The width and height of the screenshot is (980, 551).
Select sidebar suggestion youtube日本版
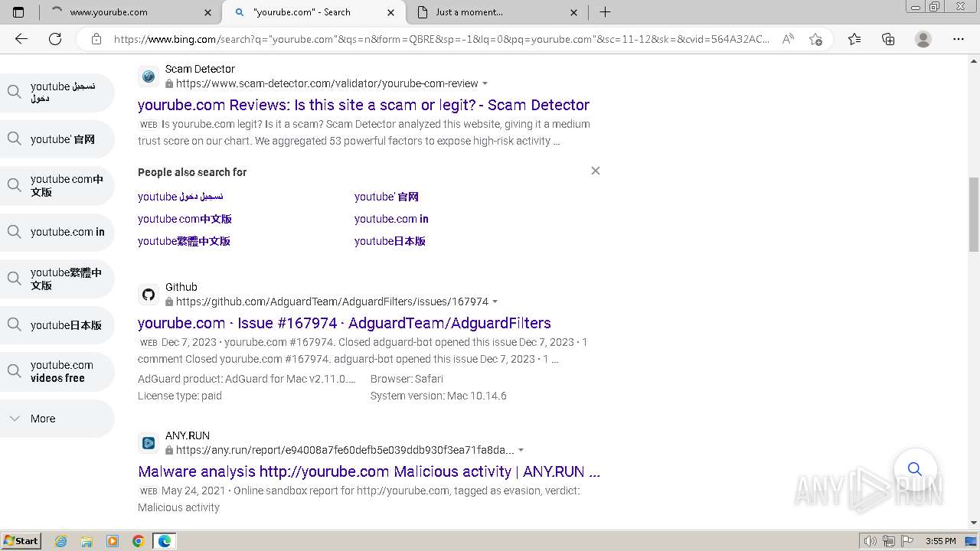[57, 325]
